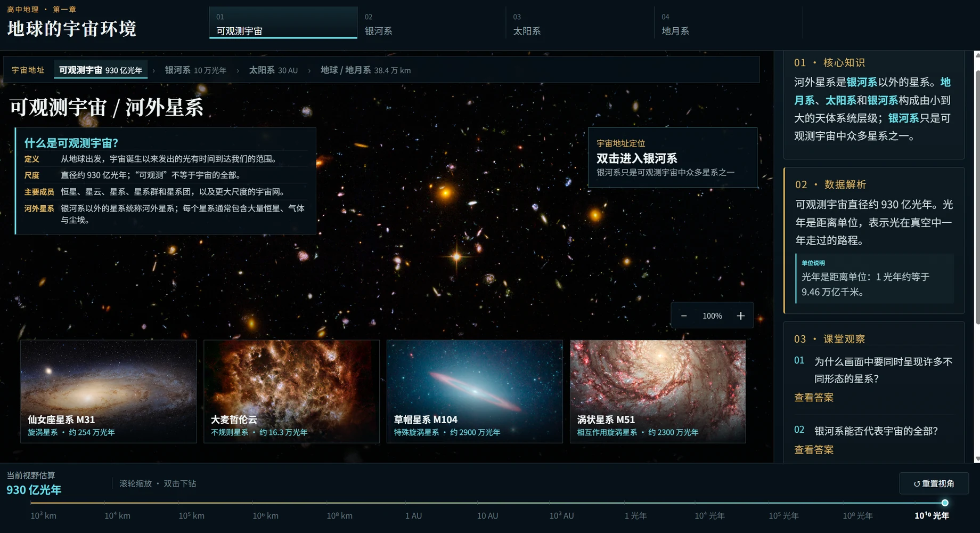Screen dimensions: 980x533
Task: Click the 重置视角 reset view button
Action: 934,483
